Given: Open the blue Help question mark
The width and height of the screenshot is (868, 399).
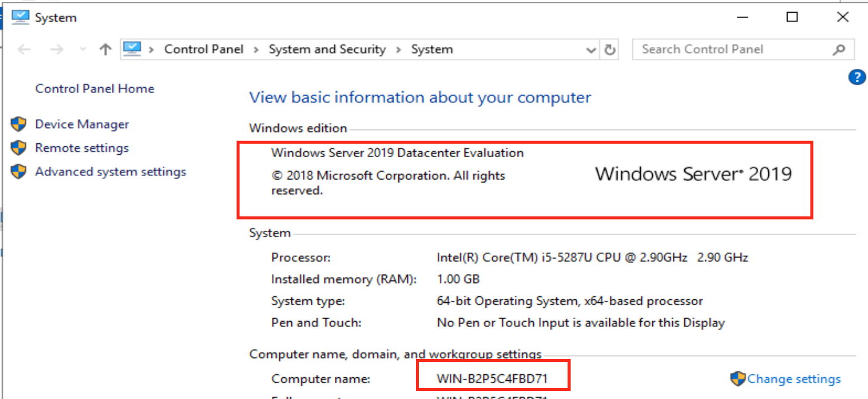Looking at the screenshot, I should click(x=857, y=77).
